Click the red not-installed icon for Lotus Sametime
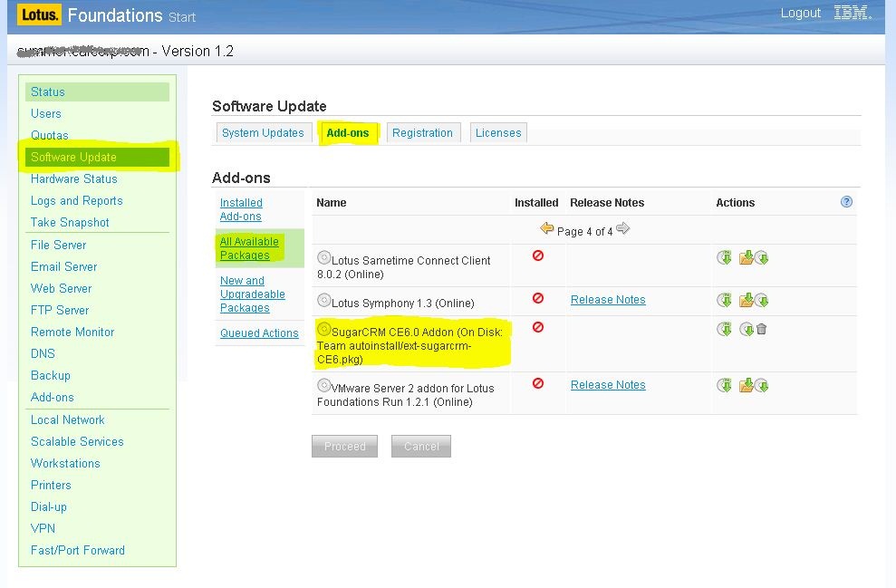 (538, 255)
